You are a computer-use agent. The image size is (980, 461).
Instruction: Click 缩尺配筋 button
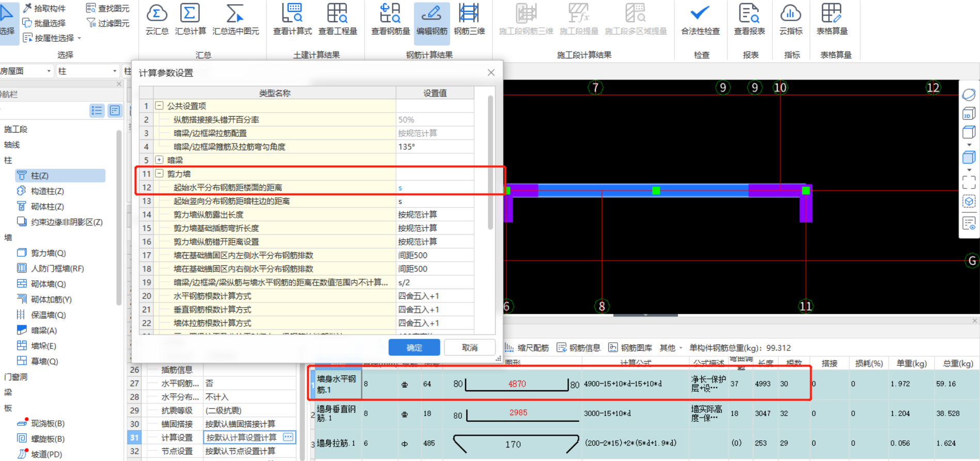click(527, 348)
